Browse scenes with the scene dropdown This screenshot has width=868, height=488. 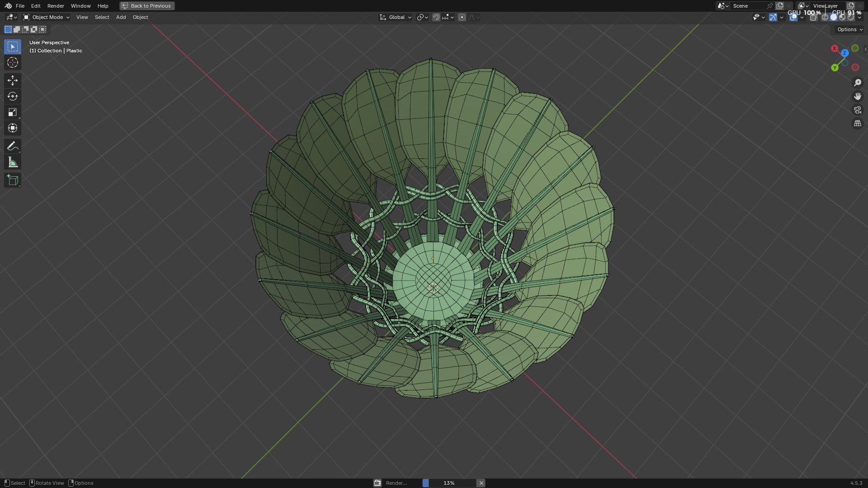click(x=723, y=6)
